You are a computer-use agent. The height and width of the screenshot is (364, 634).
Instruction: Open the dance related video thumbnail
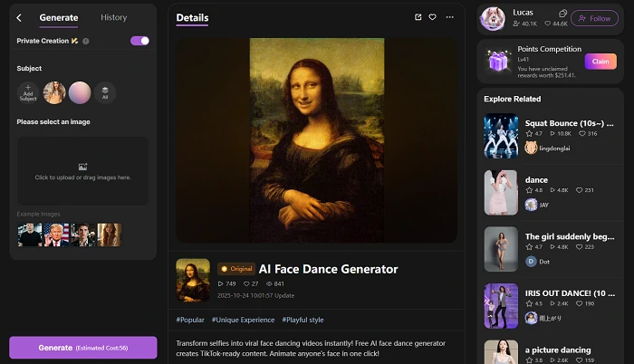point(501,193)
